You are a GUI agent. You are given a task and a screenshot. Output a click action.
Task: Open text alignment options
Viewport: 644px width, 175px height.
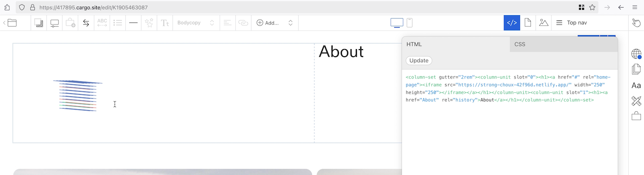[227, 23]
